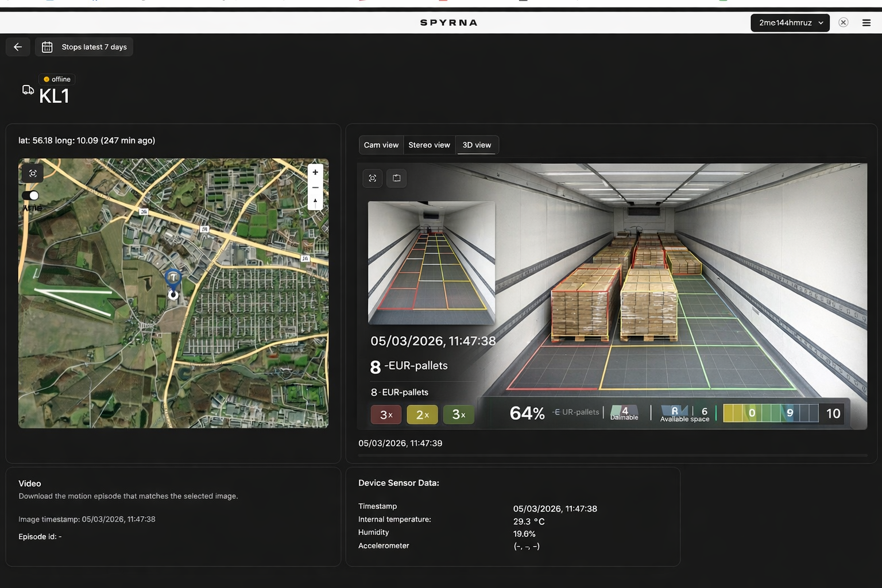Open the clipboard copy icon in 3D view
The image size is (882, 588).
(x=396, y=178)
